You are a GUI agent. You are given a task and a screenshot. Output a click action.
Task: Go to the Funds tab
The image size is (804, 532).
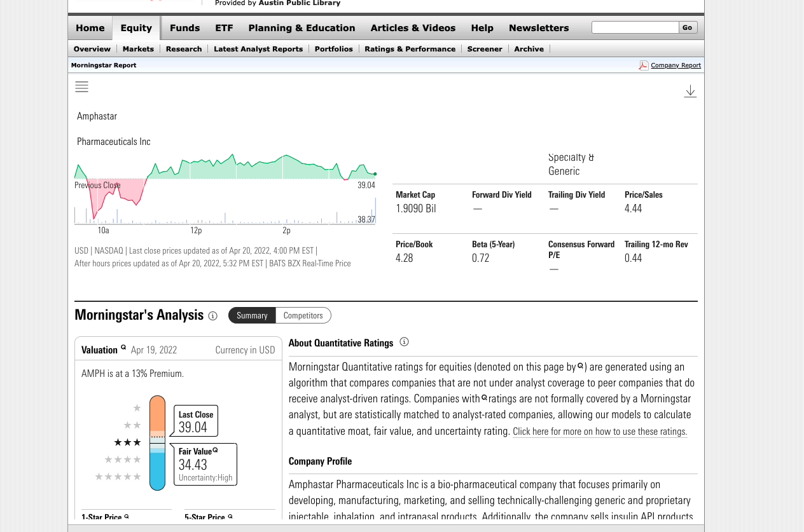tap(185, 28)
